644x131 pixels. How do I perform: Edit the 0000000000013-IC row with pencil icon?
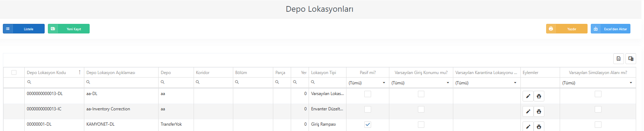(x=528, y=111)
